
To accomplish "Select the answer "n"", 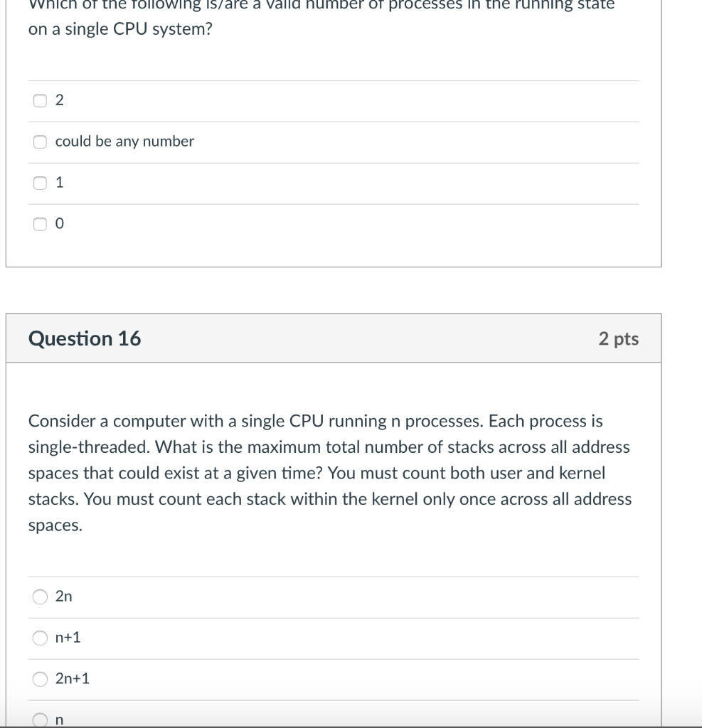I will [x=40, y=719].
